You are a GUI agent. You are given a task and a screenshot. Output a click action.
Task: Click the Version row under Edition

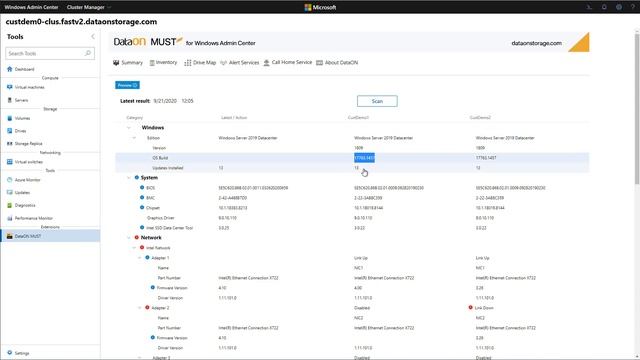click(159, 148)
